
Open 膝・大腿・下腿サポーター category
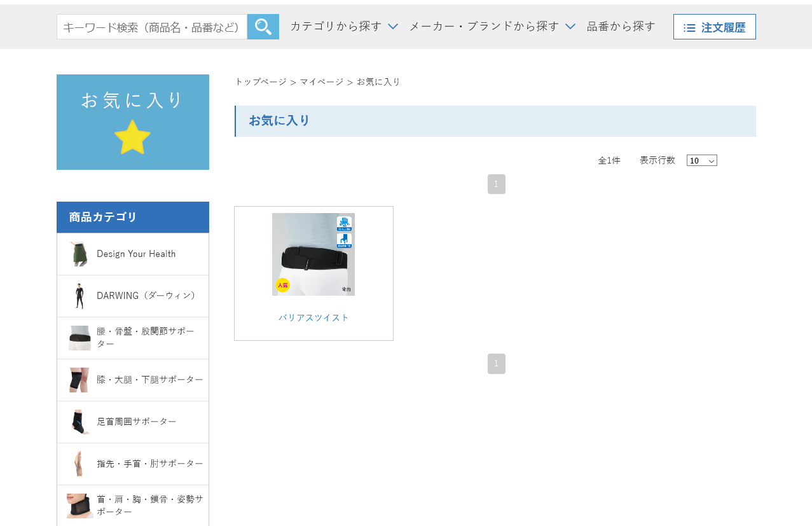[x=133, y=380]
